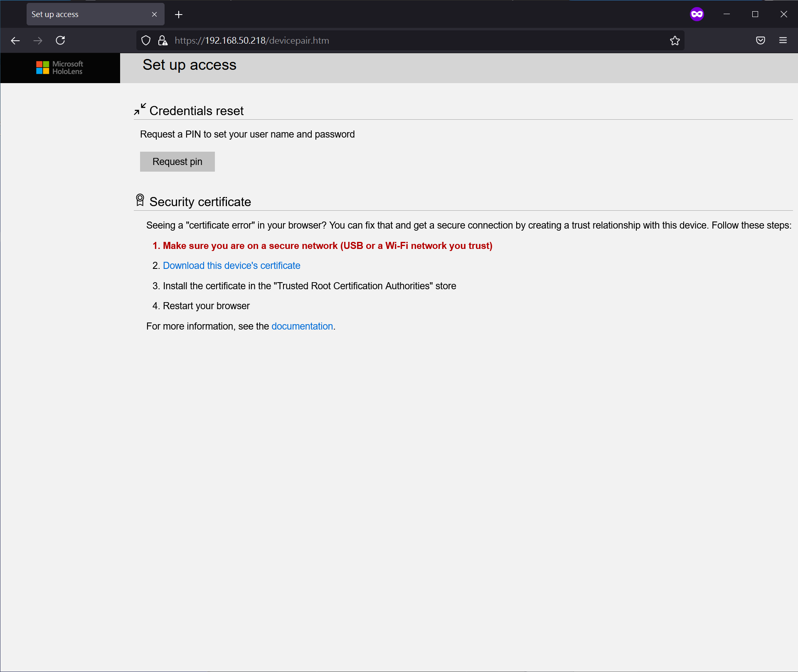Viewport: 798px width, 672px height.
Task: Reload the current page
Action: coord(60,40)
